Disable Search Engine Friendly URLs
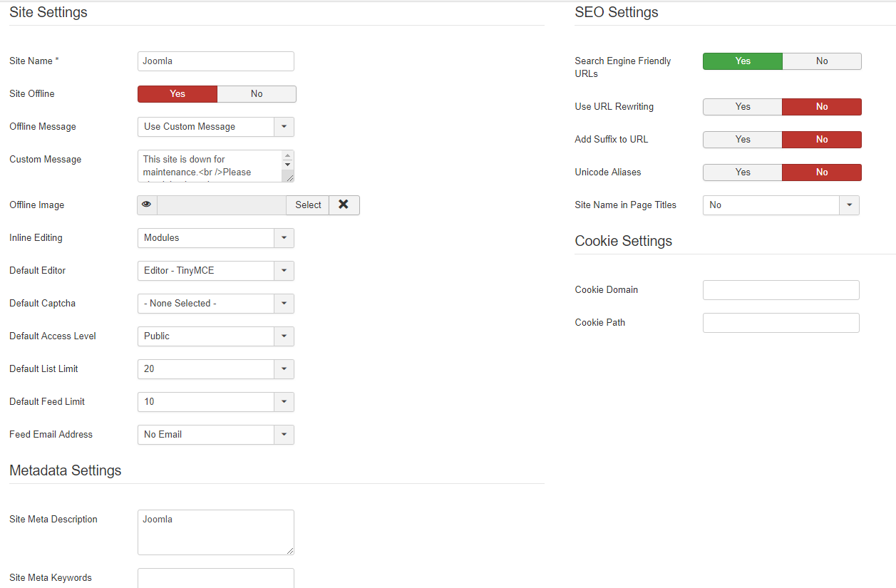896x588 pixels. (821, 61)
